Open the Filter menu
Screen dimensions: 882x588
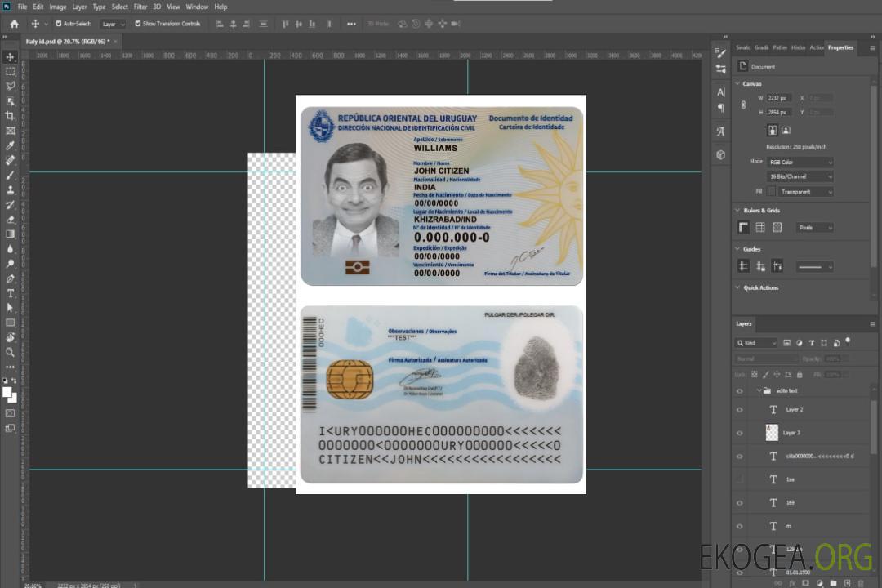[140, 7]
